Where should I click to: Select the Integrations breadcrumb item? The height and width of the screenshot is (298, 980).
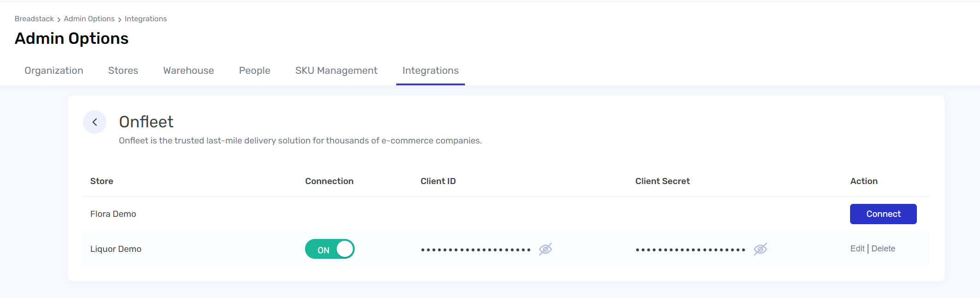tap(146, 19)
